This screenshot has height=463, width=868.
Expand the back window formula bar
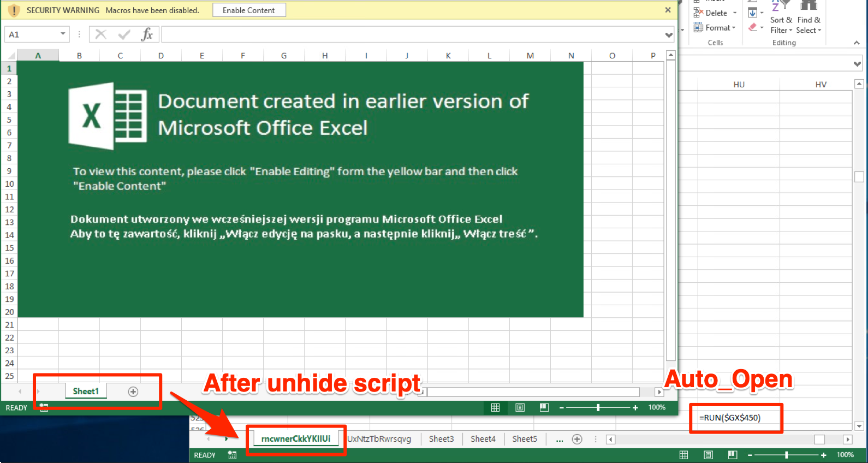tap(857, 64)
